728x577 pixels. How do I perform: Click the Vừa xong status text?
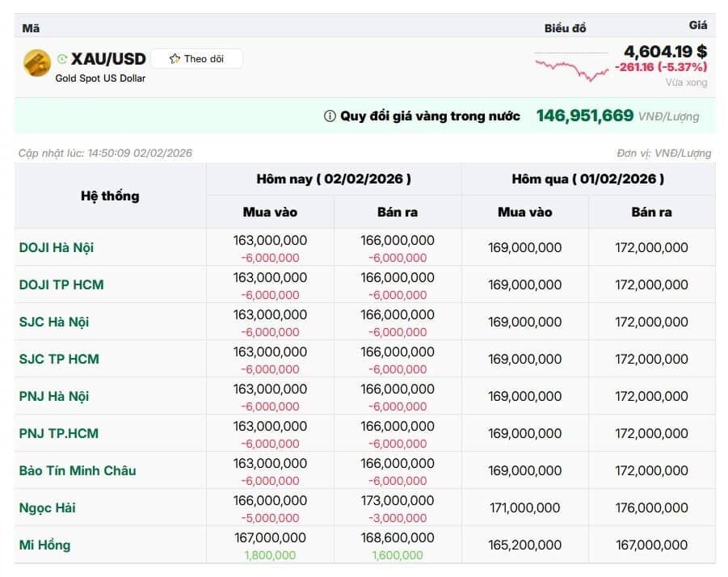coord(686,82)
